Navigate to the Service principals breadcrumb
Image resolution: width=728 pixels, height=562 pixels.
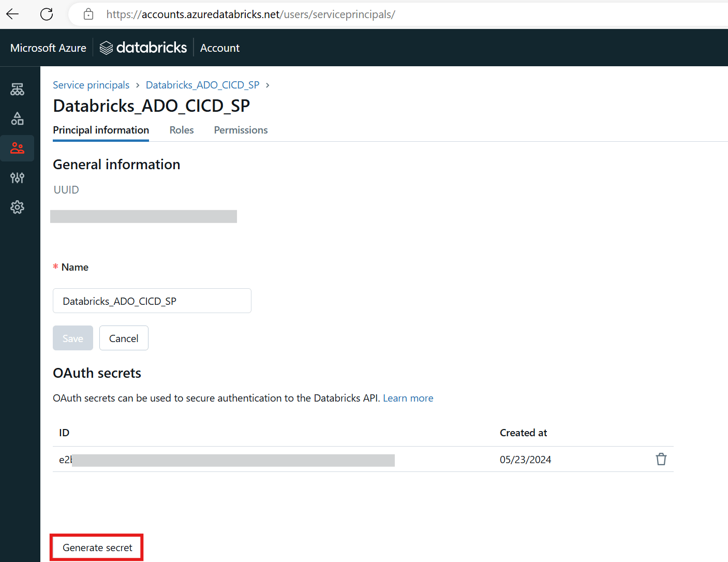tap(91, 85)
